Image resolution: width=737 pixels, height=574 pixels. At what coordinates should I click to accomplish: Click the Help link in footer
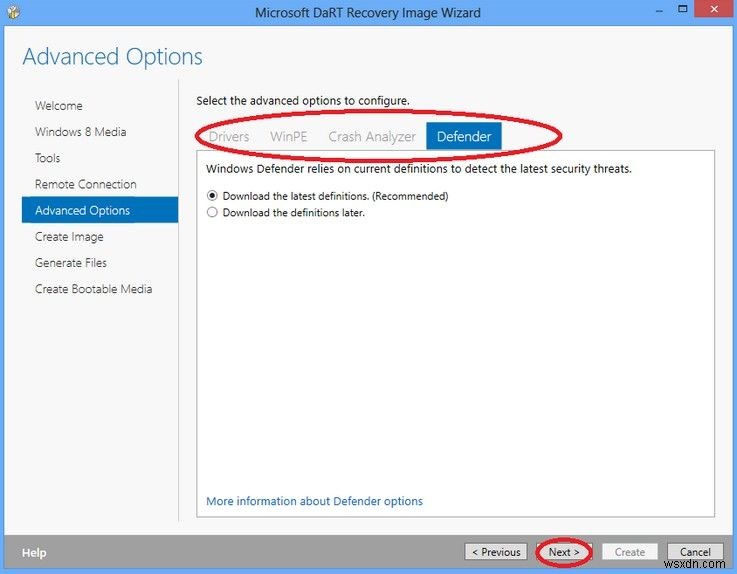click(34, 553)
